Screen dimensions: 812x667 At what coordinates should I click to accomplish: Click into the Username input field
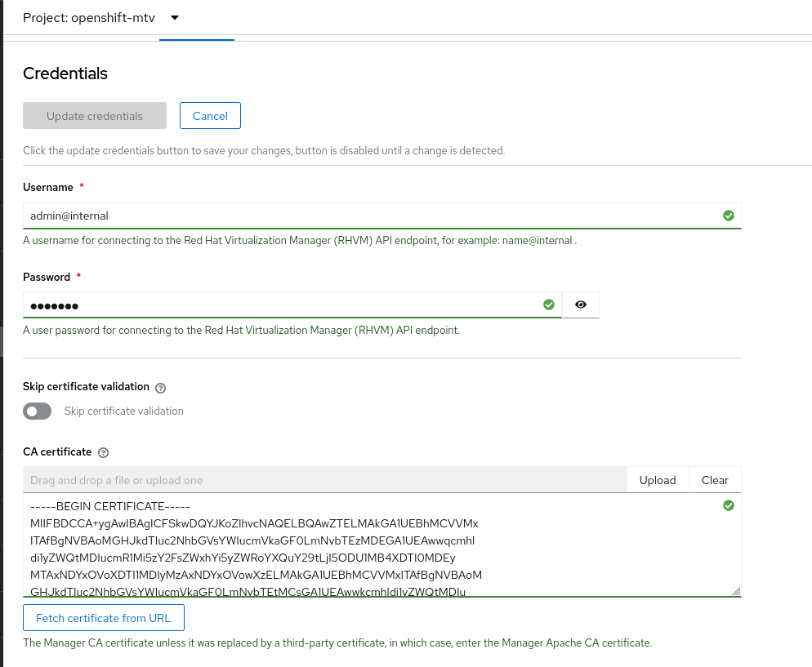pyautogui.click(x=368, y=216)
